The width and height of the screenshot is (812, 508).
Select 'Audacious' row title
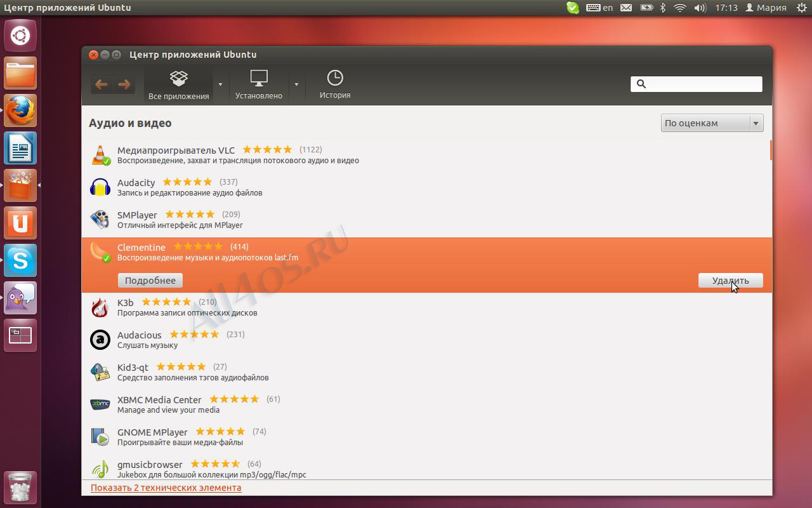[x=140, y=335]
